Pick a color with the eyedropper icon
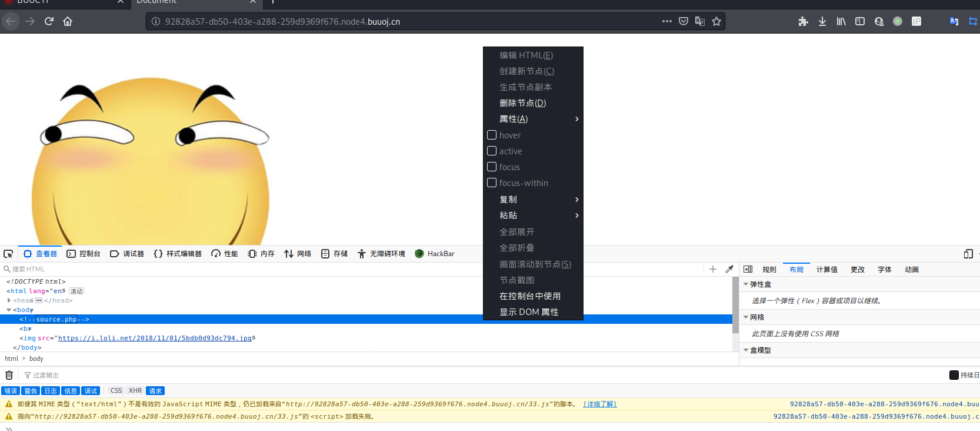This screenshot has width=980, height=431. pyautogui.click(x=729, y=269)
